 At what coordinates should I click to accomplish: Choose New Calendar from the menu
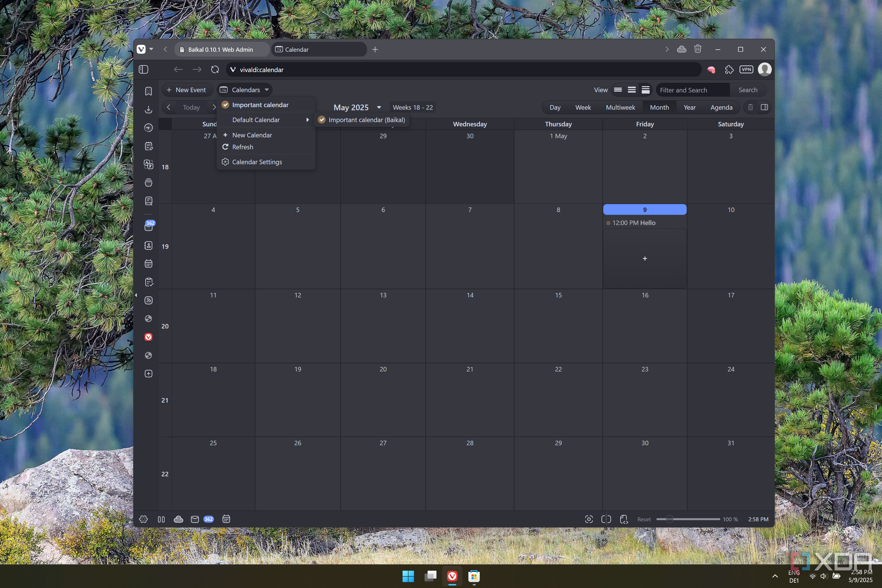pyautogui.click(x=265, y=135)
